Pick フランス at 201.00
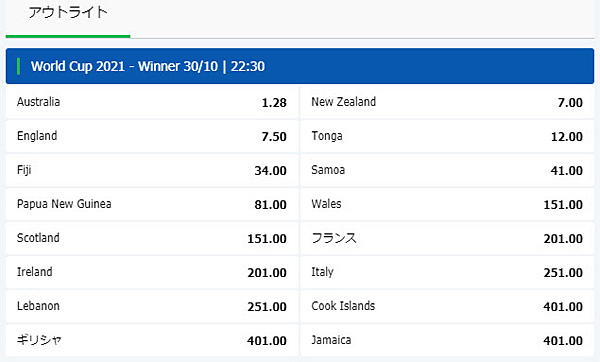Image resolution: width=600 pixels, height=362 pixels. (x=447, y=238)
